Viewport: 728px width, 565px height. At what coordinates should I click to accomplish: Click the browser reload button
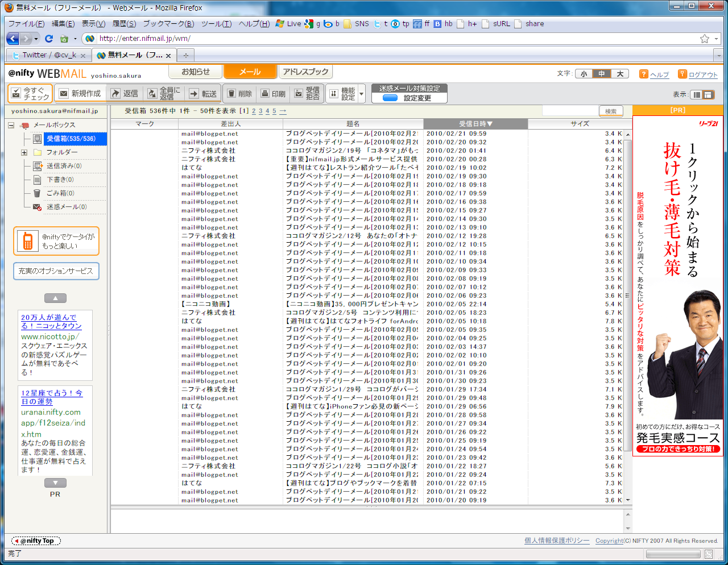point(49,39)
